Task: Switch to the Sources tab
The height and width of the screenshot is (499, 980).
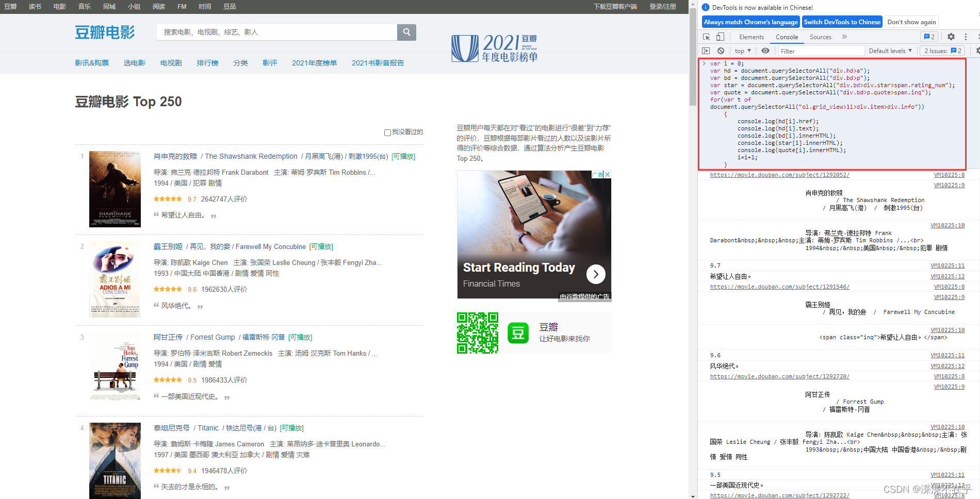Action: click(x=821, y=37)
